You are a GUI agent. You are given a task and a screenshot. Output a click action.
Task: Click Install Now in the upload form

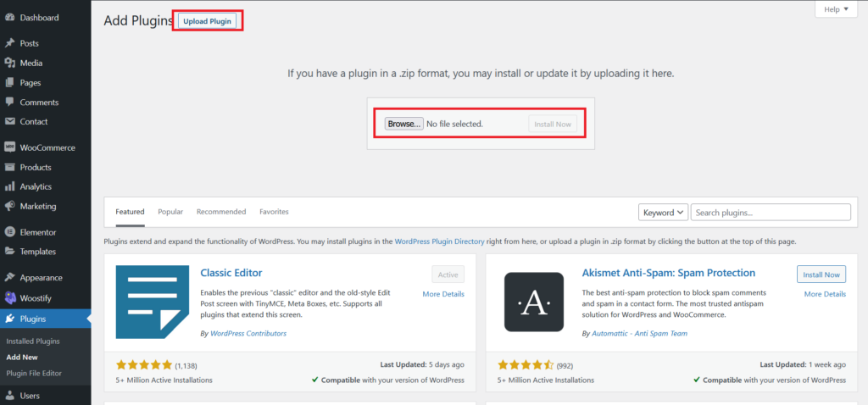coord(553,124)
